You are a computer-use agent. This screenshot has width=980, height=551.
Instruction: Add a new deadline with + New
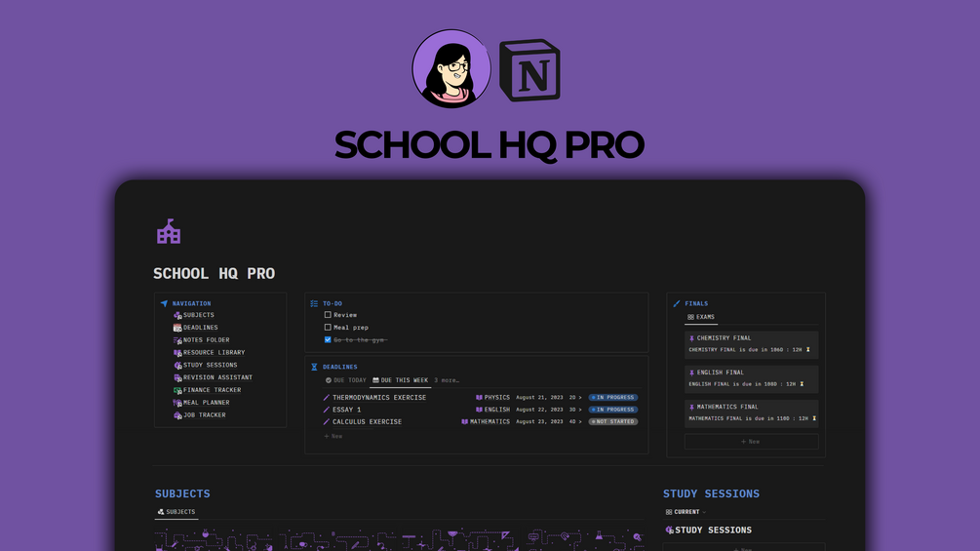tap(333, 436)
